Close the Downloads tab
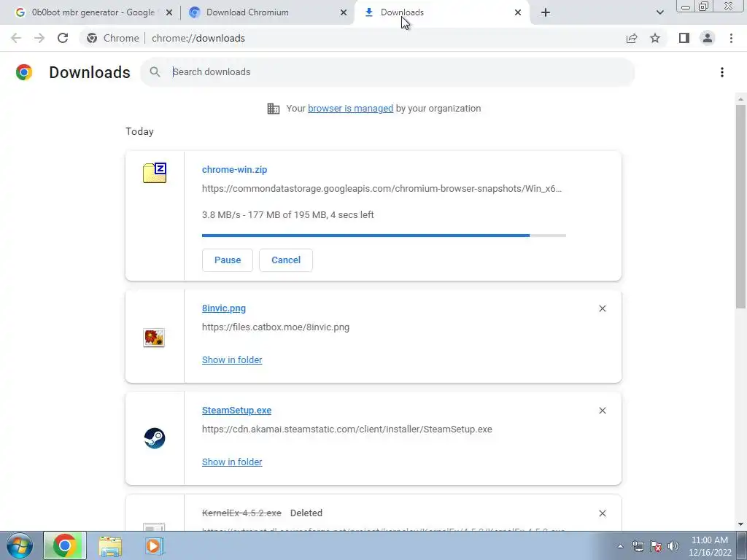747x560 pixels. [518, 12]
